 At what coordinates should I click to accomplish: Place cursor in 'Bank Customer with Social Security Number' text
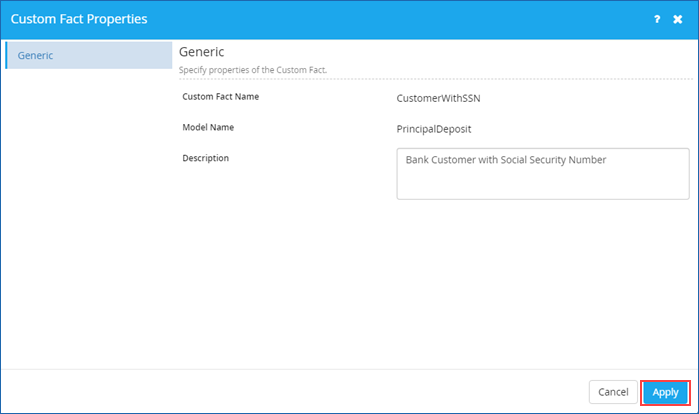click(x=506, y=160)
